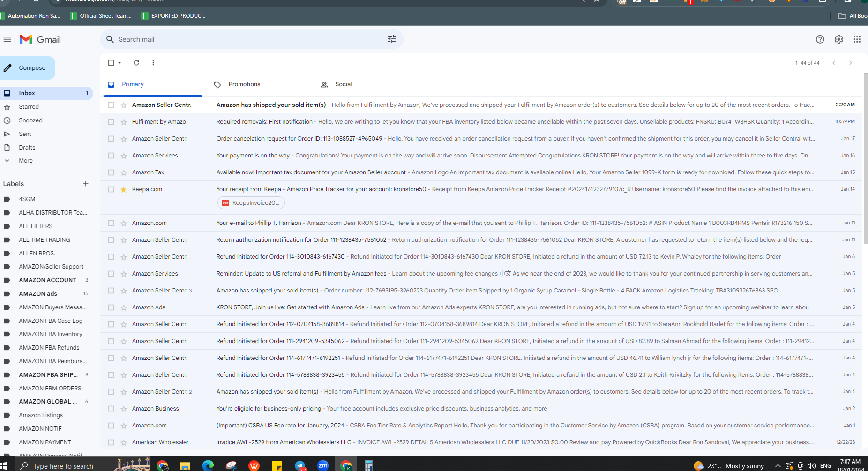The height and width of the screenshot is (471, 868).
Task: Open the Required removals: First notification email
Action: coord(480,122)
